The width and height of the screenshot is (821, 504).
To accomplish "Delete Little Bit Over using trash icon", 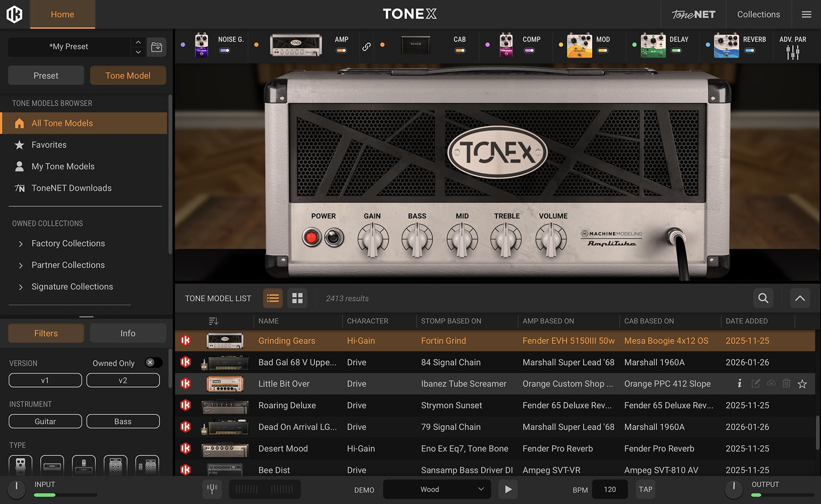I will tap(786, 383).
